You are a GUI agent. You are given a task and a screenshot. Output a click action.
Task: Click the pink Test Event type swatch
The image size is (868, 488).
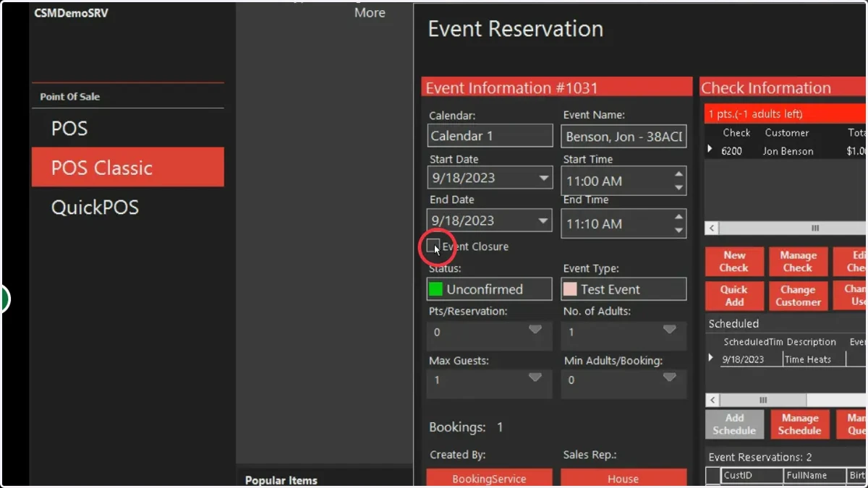570,289
